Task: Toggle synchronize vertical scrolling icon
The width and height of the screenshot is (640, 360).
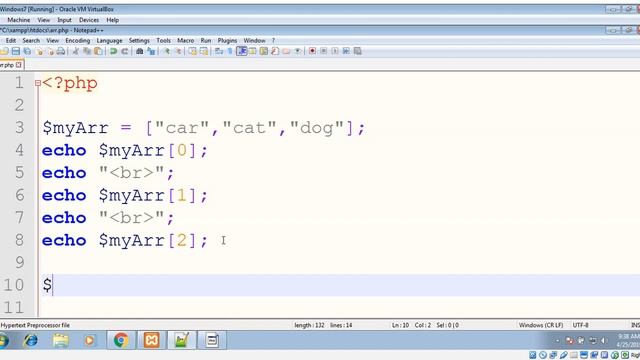Action: pos(192,51)
